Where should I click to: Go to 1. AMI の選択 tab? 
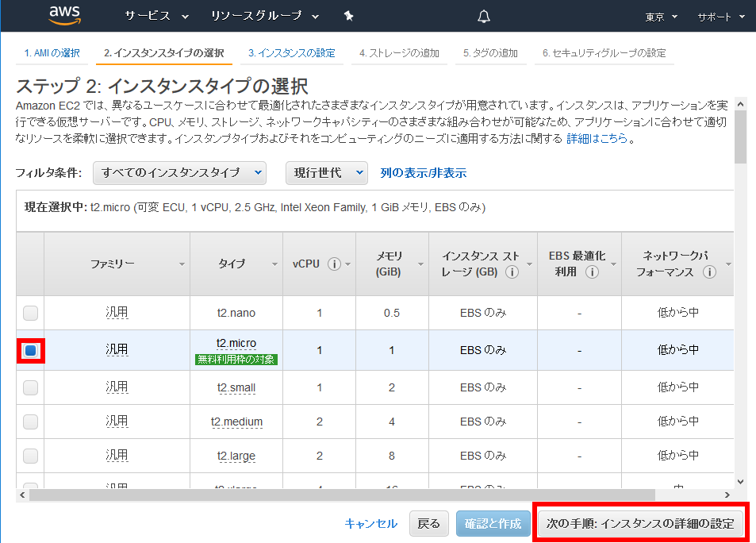tap(52, 53)
